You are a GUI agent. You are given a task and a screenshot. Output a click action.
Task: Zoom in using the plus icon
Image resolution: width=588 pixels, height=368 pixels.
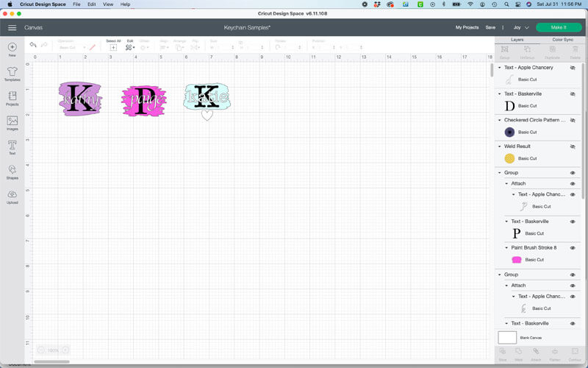(65, 350)
